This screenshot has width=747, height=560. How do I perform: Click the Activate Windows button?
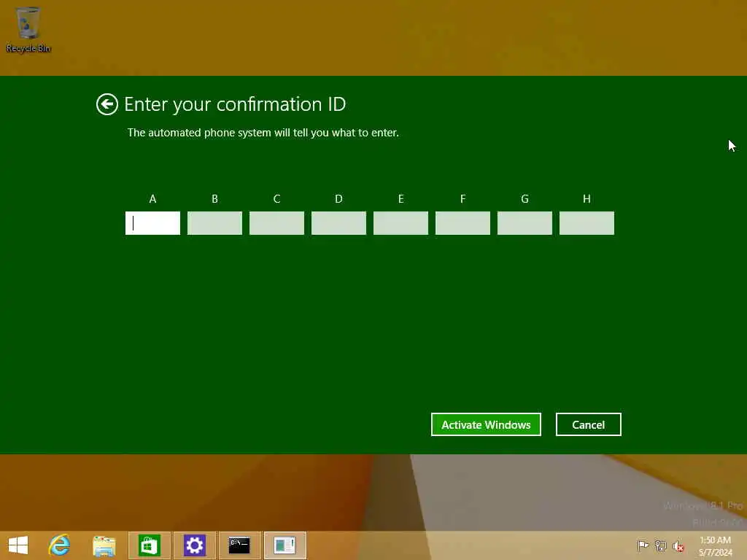coord(486,424)
